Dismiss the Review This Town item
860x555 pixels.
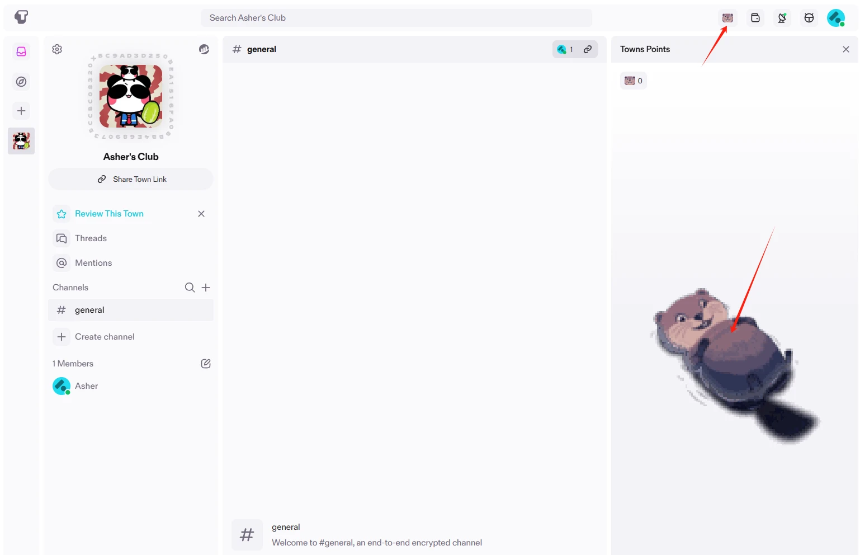(201, 214)
